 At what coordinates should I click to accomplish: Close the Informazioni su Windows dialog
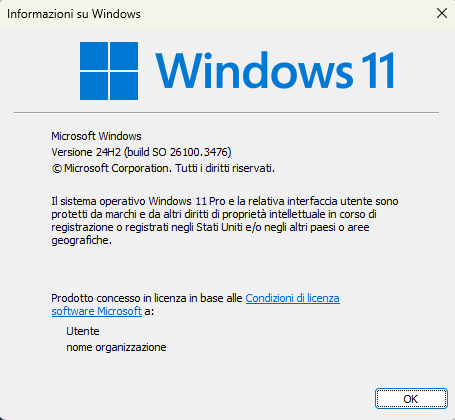[x=442, y=13]
